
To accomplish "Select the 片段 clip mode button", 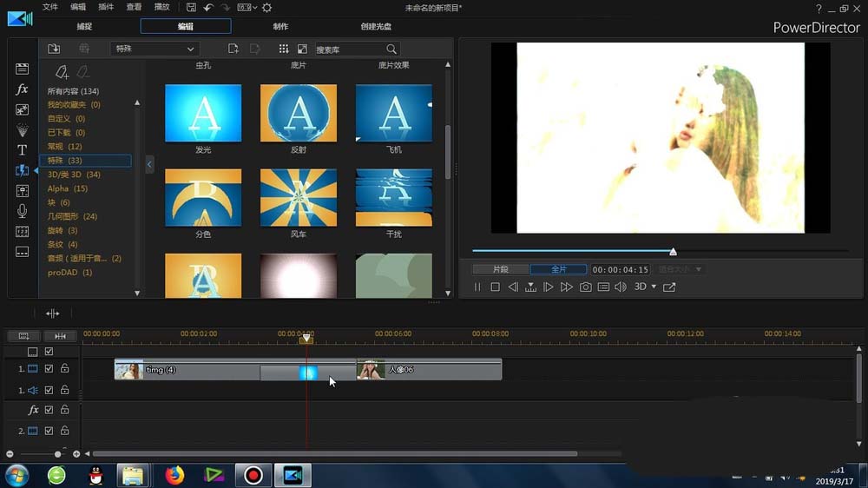I will click(x=501, y=269).
